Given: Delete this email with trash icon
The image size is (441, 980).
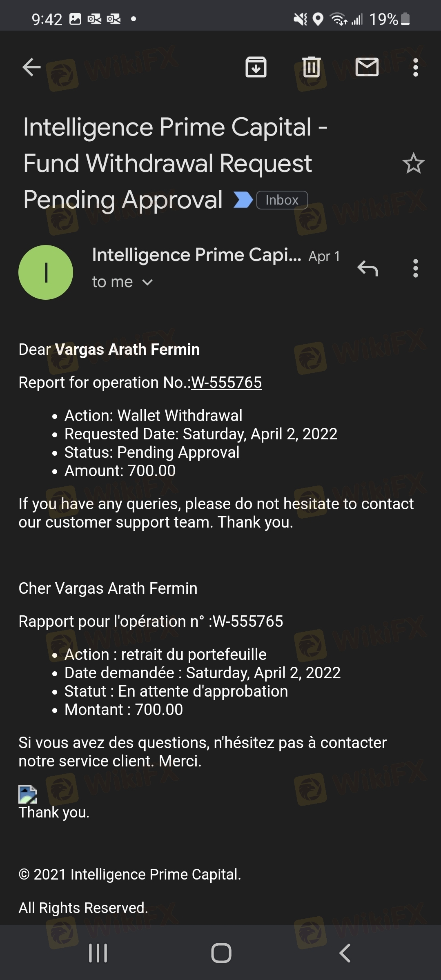Looking at the screenshot, I should [x=311, y=67].
